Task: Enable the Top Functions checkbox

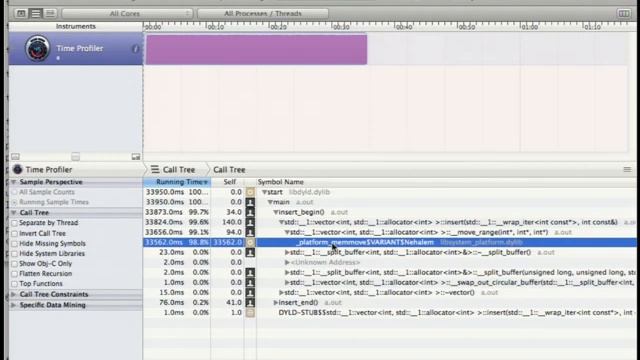Action: pos(15,284)
